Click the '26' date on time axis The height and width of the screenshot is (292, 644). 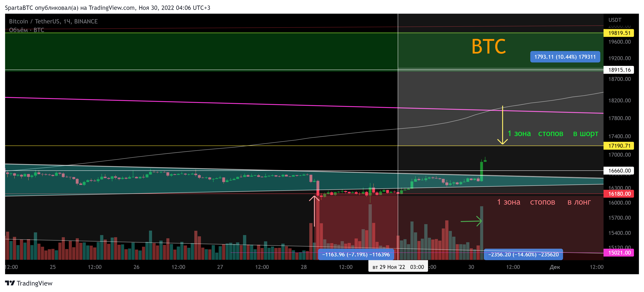(x=136, y=267)
